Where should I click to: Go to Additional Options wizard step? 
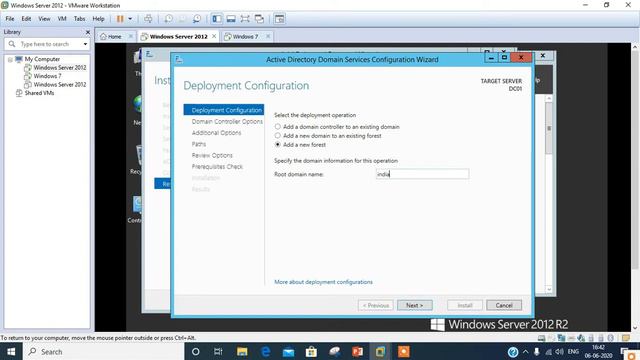(x=216, y=133)
